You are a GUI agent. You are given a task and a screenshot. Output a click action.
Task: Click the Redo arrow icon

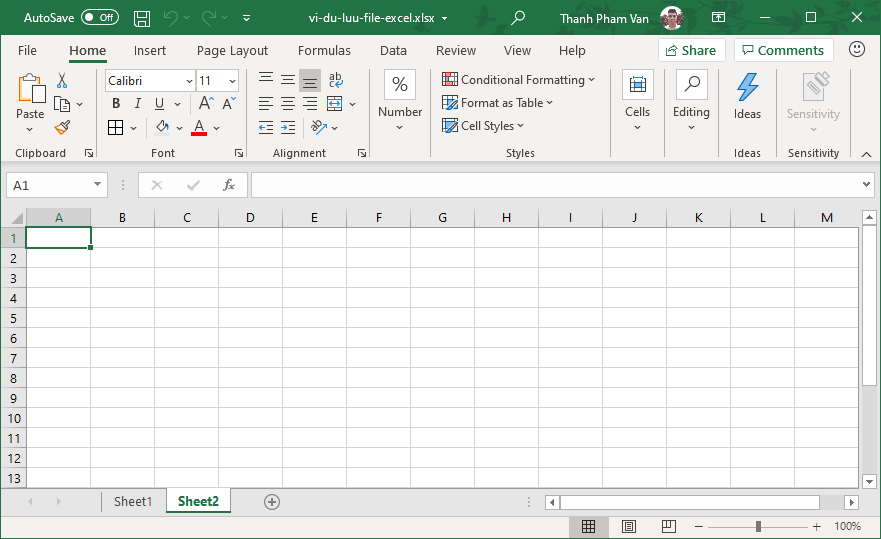coord(209,18)
